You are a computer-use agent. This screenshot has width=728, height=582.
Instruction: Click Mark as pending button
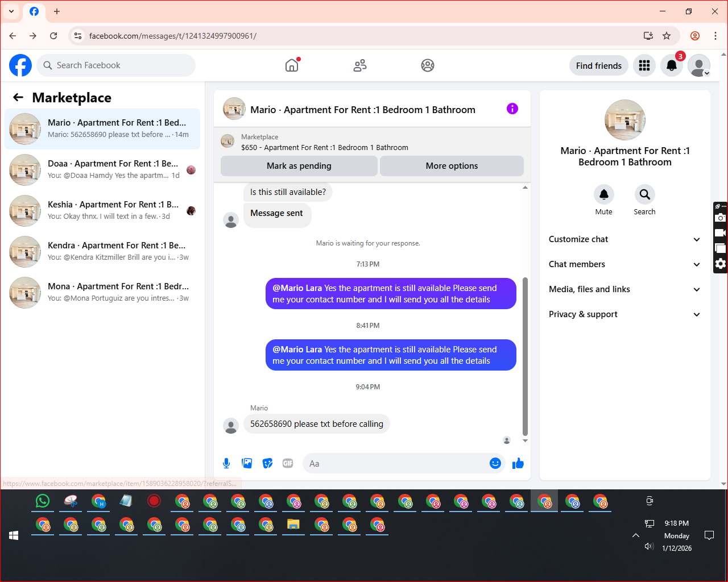[x=299, y=166]
